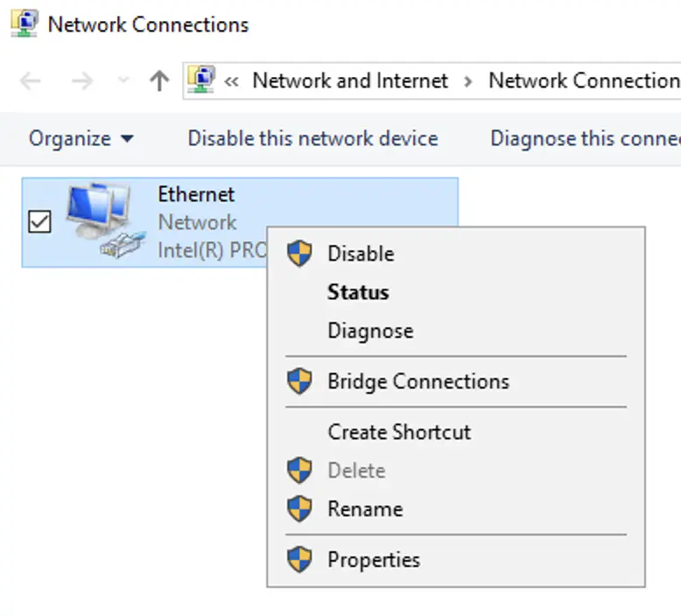Viewport: 681px width, 616px height.
Task: Click the Network Connections window title icon
Action: (24, 24)
